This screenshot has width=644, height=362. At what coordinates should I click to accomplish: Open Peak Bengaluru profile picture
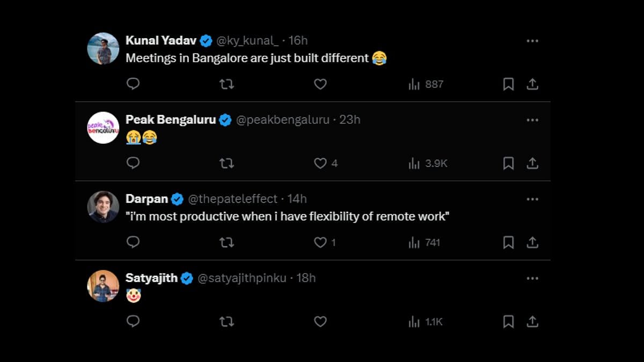(103, 128)
